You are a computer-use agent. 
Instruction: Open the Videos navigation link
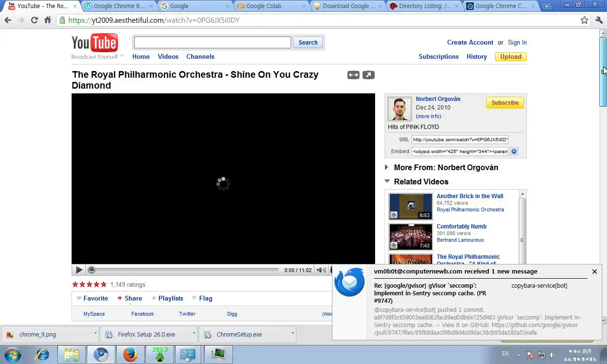click(x=168, y=56)
